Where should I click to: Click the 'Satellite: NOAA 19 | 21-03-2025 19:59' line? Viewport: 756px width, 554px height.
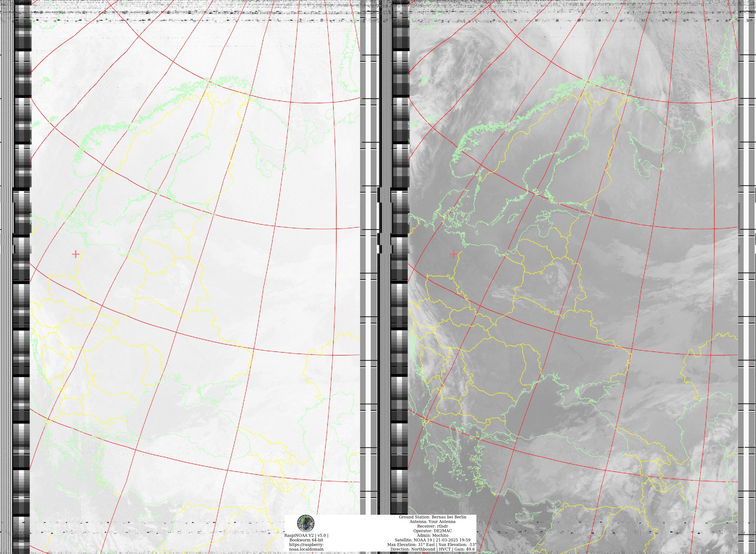click(433, 540)
